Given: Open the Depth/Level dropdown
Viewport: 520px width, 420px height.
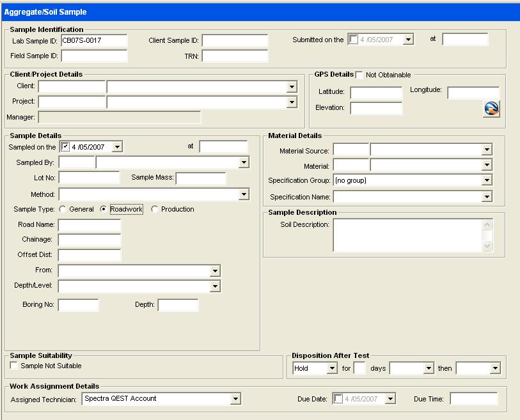Looking at the screenshot, I should pyautogui.click(x=215, y=286).
